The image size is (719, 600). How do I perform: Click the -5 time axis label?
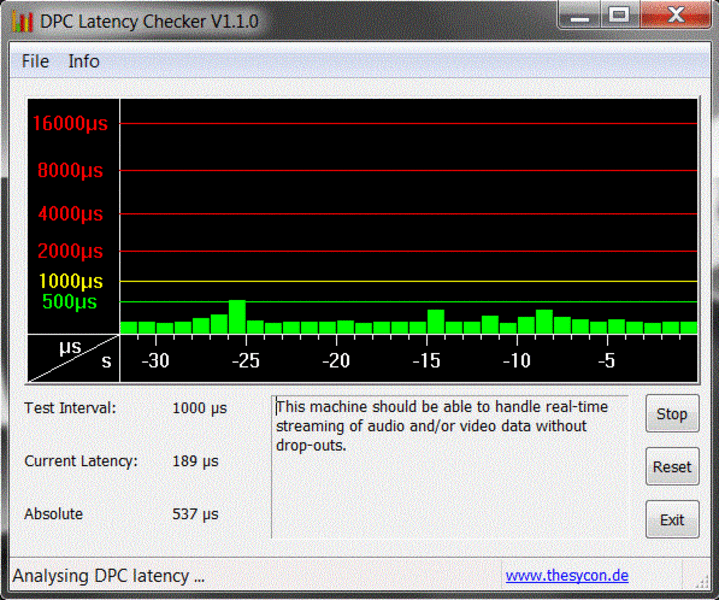click(607, 361)
